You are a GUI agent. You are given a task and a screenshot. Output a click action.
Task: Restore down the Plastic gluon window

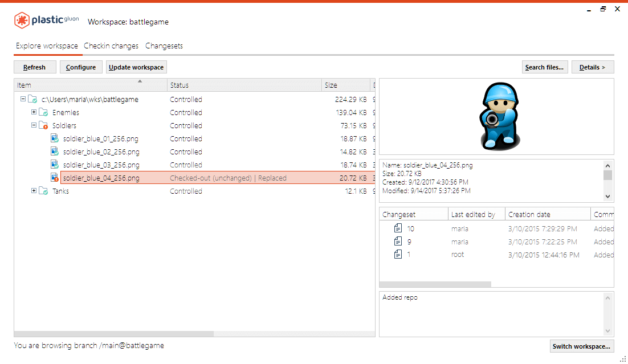pyautogui.click(x=603, y=9)
